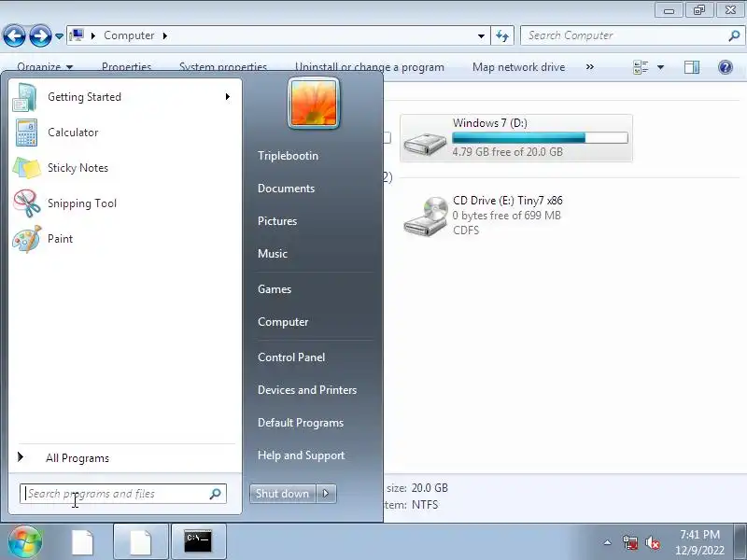Select Computer in Start menu
The height and width of the screenshot is (560, 747).
(283, 322)
